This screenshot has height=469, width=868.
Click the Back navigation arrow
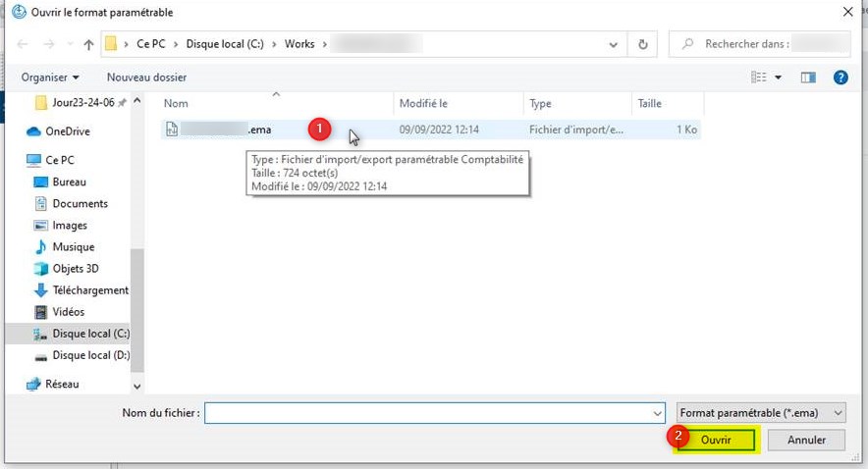coord(23,44)
